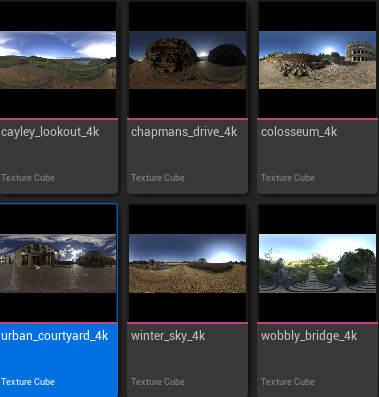This screenshot has width=379, height=397.
Task: Click the winter_sky_4k asset name
Action: [168, 336]
